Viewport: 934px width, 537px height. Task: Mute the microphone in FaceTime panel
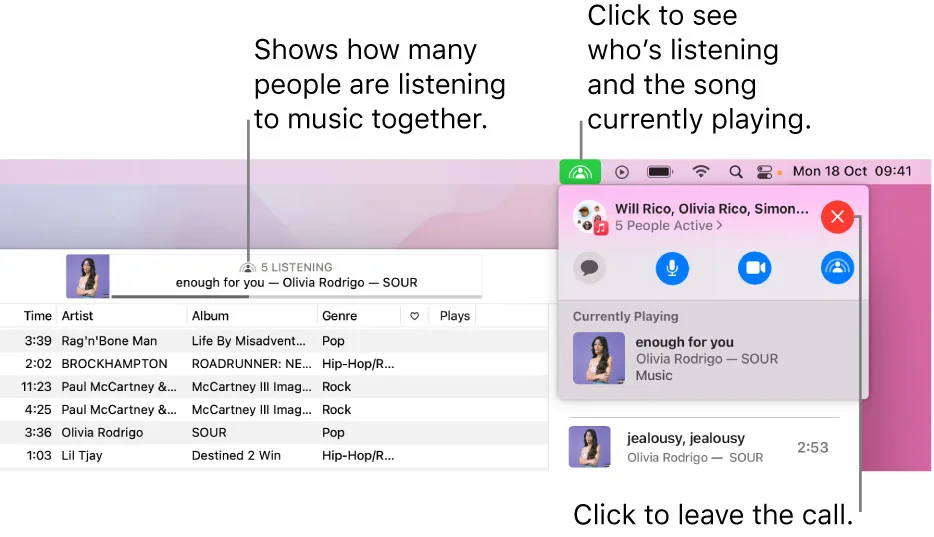click(x=672, y=268)
